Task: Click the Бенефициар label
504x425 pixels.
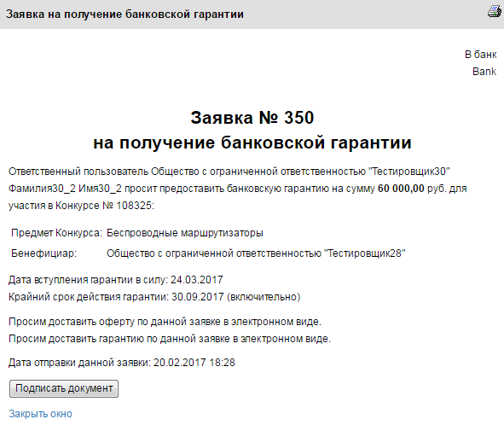Action: click(x=44, y=253)
